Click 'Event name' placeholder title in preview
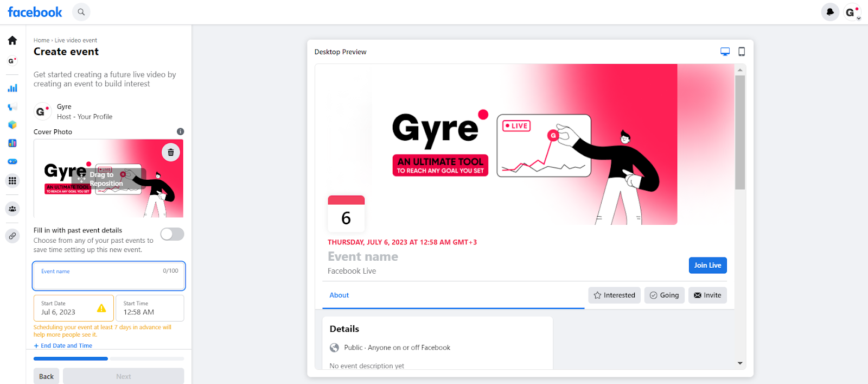The width and height of the screenshot is (868, 384). [x=363, y=256]
